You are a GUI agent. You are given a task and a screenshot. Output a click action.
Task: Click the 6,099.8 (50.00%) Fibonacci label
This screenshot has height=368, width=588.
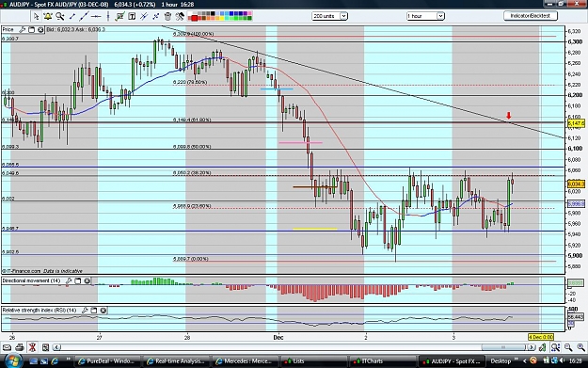click(x=192, y=147)
